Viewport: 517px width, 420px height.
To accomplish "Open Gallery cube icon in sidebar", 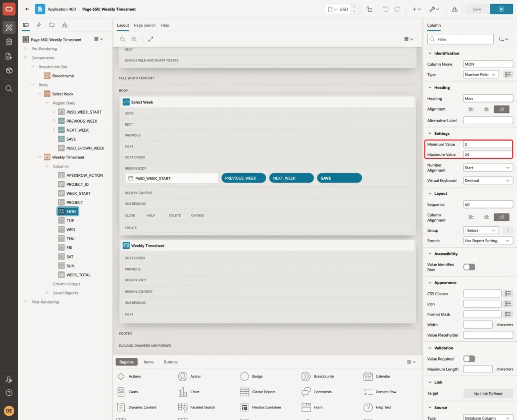I will (9, 70).
